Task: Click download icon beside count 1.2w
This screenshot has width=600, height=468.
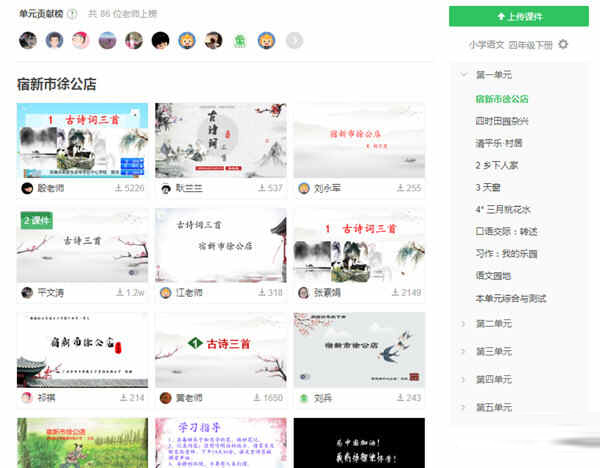Action: 120,292
